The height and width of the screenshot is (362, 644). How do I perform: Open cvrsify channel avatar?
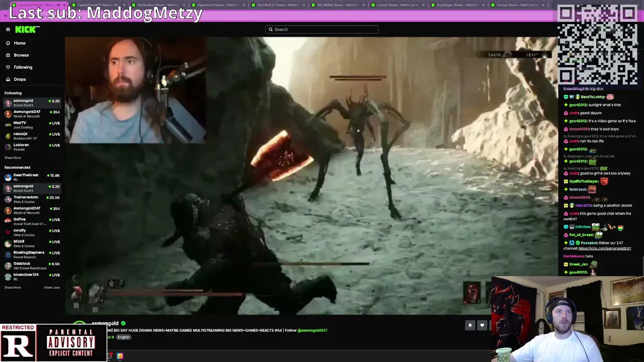(x=8, y=233)
